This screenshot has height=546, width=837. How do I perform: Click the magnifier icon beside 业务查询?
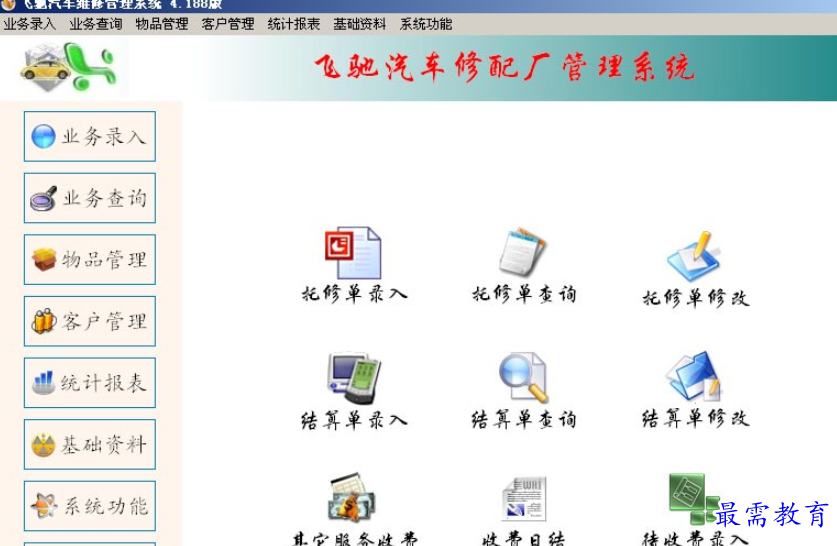pos(43,198)
